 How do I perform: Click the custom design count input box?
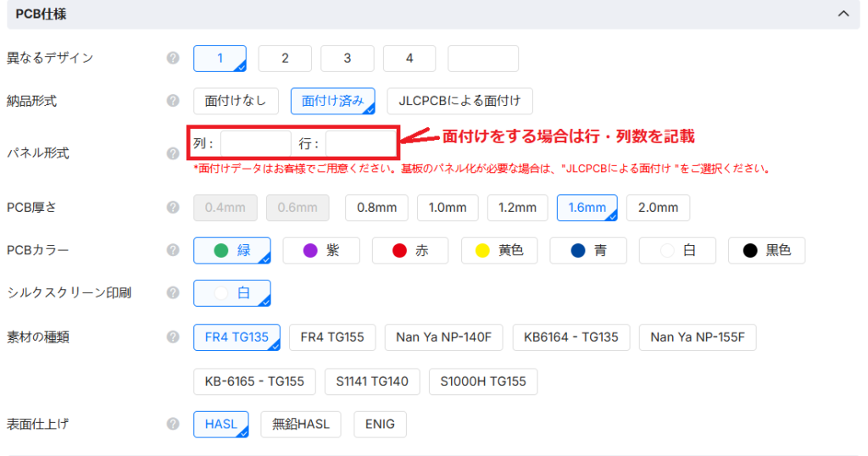point(482,58)
